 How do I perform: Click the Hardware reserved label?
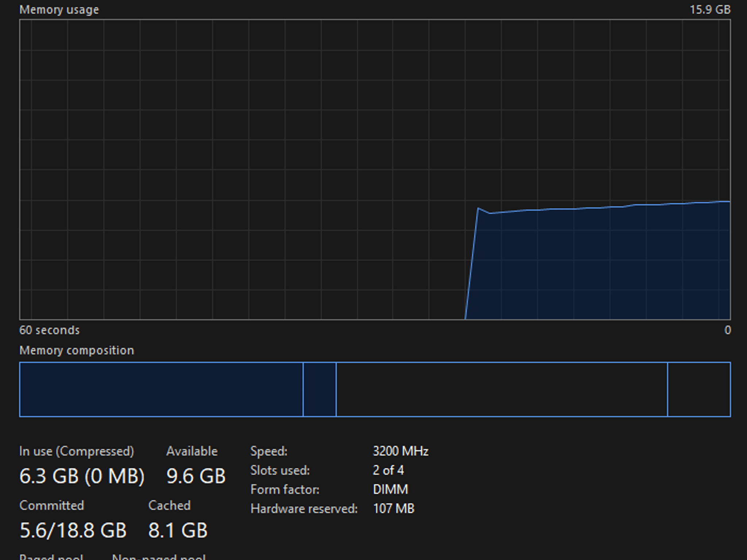pos(304,509)
